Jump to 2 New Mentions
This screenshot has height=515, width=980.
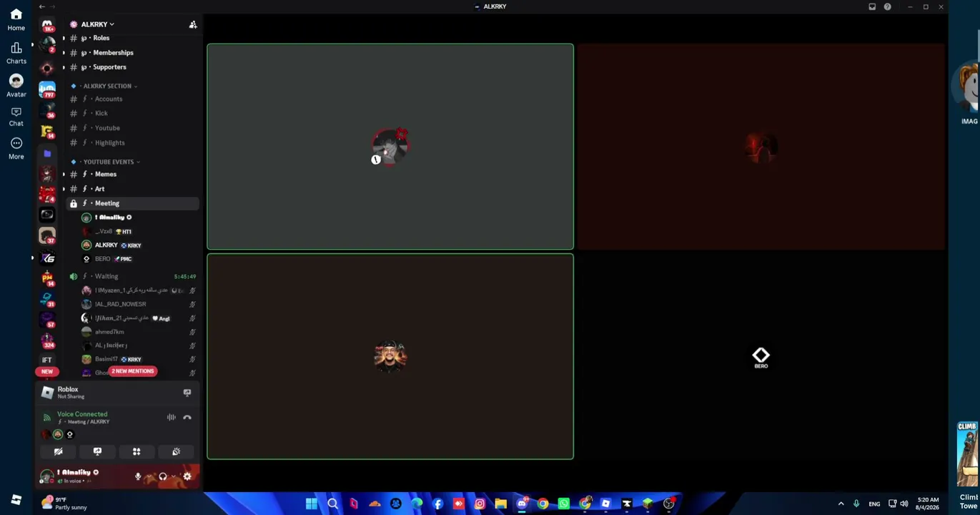click(132, 371)
